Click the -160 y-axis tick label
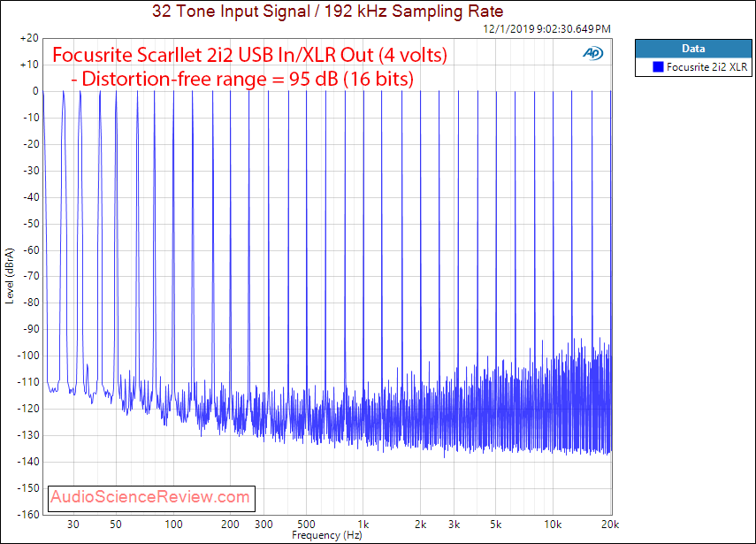 click(28, 515)
